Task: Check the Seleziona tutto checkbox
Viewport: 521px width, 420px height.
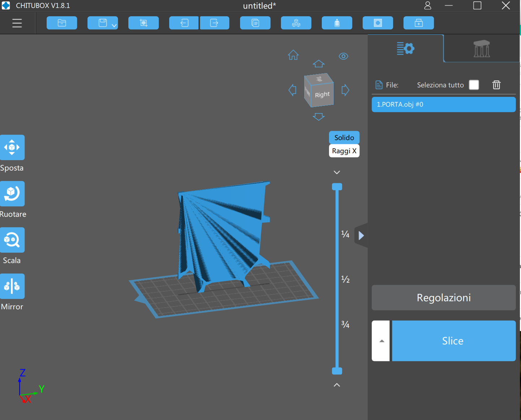Action: [474, 85]
